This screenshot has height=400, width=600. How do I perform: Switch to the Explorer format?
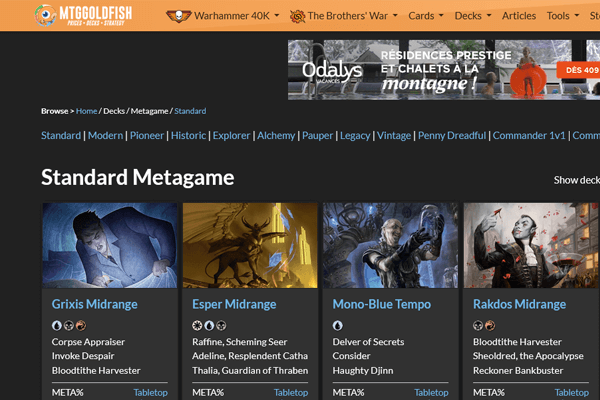tap(232, 136)
